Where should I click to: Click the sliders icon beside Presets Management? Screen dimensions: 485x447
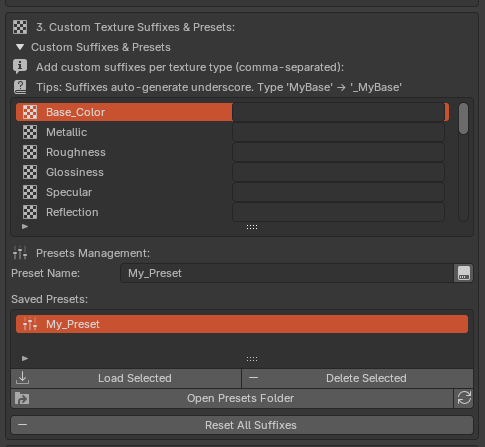20,253
